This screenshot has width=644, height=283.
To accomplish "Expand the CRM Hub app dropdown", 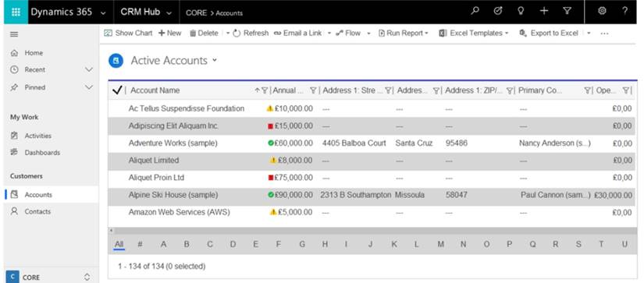I will tap(169, 12).
